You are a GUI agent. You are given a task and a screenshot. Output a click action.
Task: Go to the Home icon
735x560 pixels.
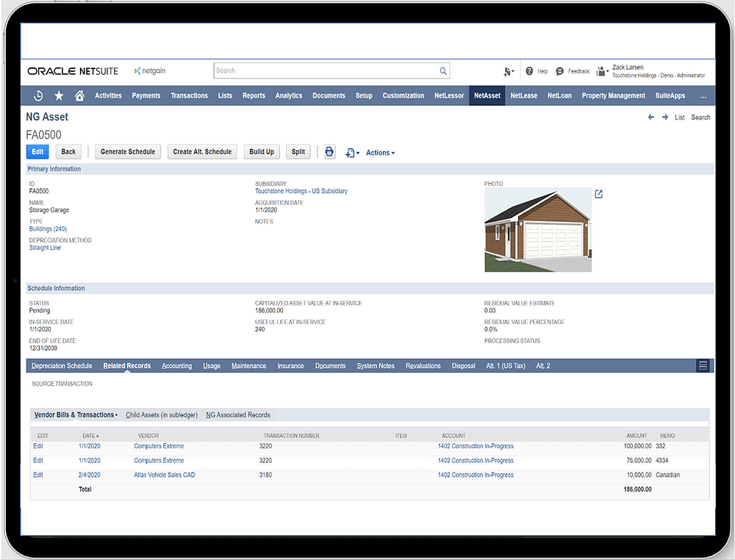click(x=79, y=96)
